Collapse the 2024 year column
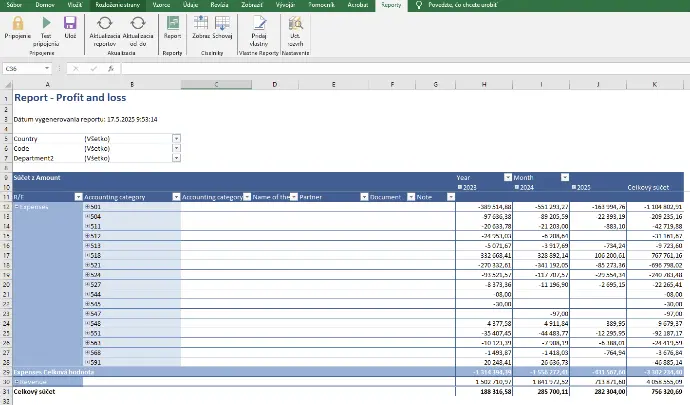The height and width of the screenshot is (405, 690). [x=517, y=187]
